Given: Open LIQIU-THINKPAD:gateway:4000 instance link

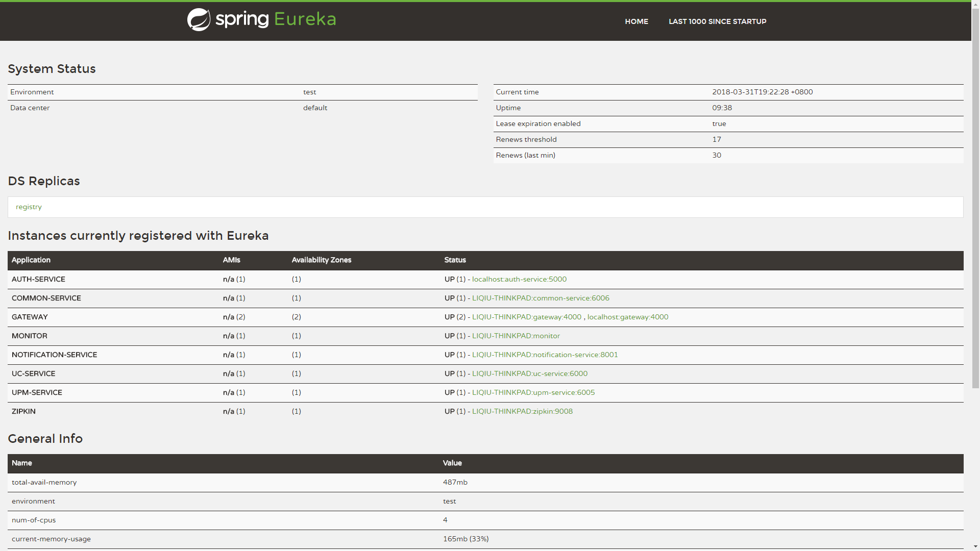Looking at the screenshot, I should 526,317.
